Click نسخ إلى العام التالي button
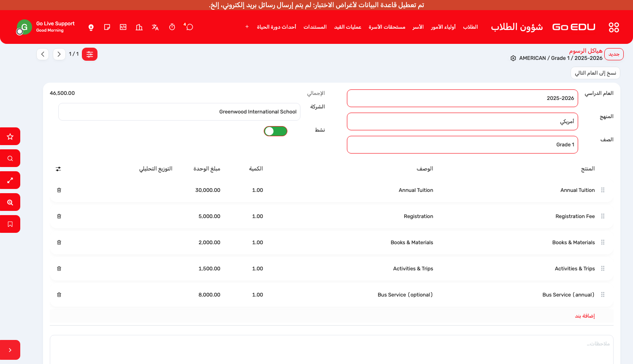The width and height of the screenshot is (633, 364). pos(595,73)
